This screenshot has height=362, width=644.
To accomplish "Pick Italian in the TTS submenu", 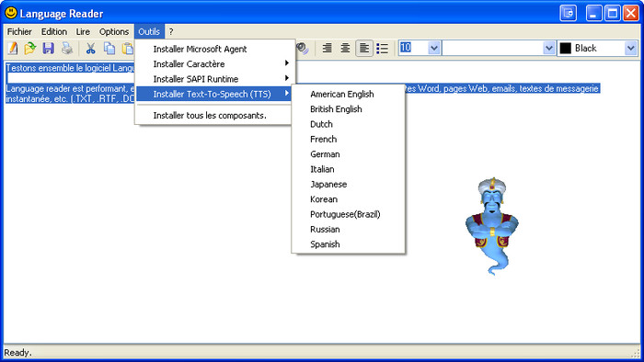I will pyautogui.click(x=349, y=169).
